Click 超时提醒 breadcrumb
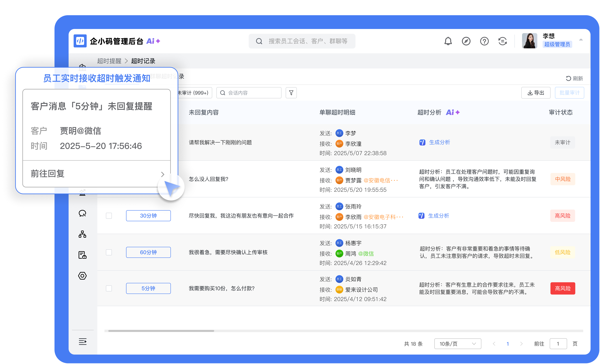The width and height of the screenshot is (600, 364). pyautogui.click(x=109, y=61)
